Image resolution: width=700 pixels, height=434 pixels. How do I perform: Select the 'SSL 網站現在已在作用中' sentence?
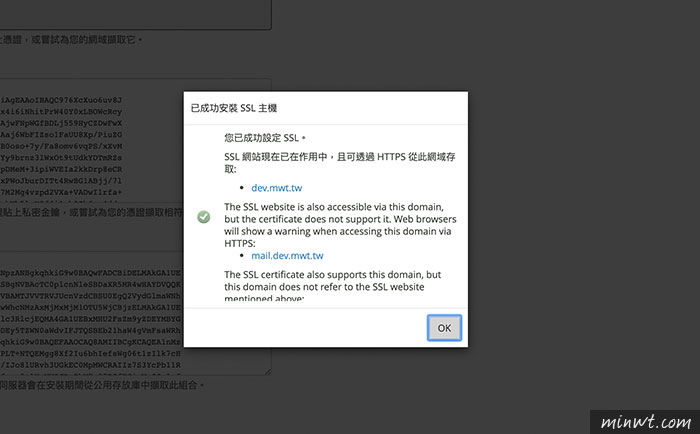click(x=340, y=163)
